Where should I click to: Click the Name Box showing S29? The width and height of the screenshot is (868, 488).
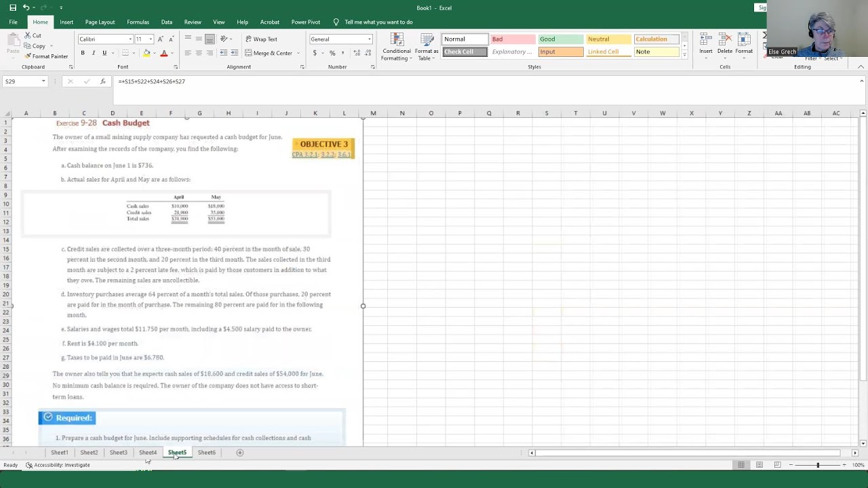pyautogui.click(x=20, y=81)
